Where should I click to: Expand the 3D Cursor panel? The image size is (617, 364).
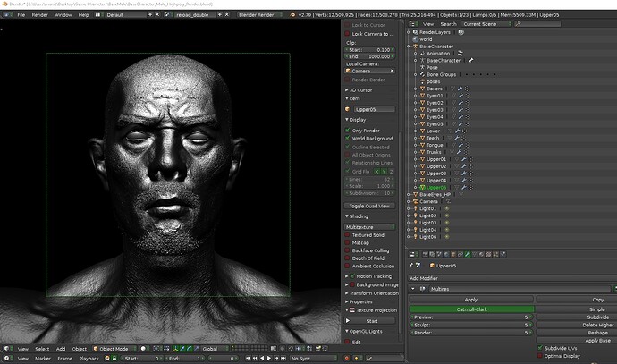point(359,90)
